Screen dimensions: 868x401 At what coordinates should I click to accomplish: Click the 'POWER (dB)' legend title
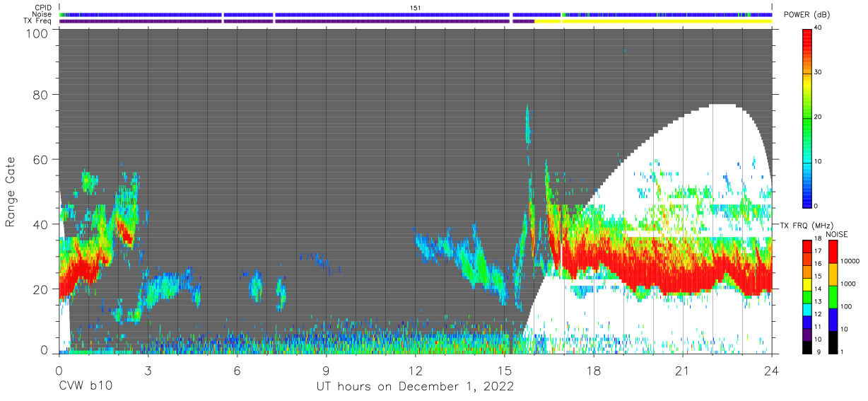807,15
